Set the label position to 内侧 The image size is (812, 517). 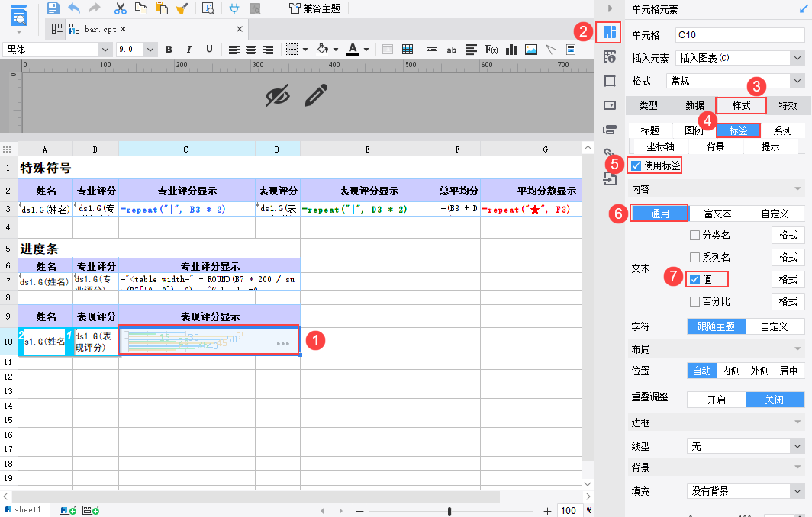click(x=730, y=371)
